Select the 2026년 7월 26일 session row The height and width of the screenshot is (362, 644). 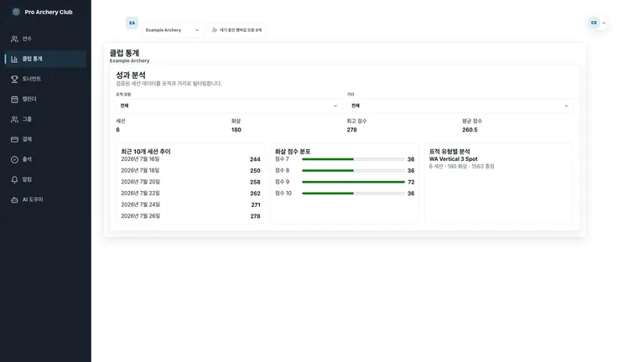click(x=190, y=216)
